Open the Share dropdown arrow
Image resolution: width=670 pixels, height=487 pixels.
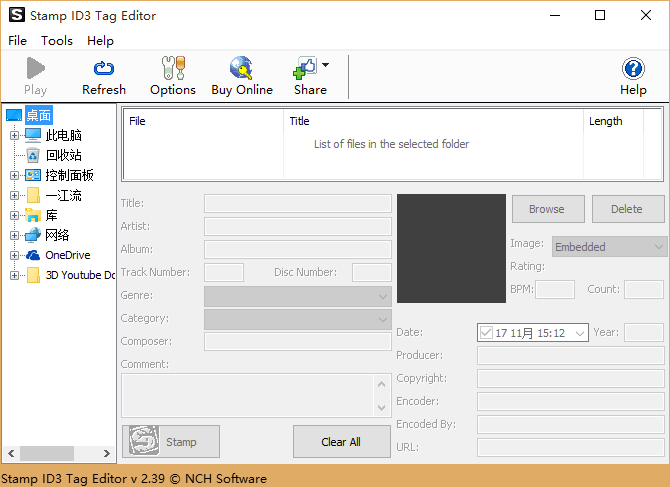(x=326, y=65)
